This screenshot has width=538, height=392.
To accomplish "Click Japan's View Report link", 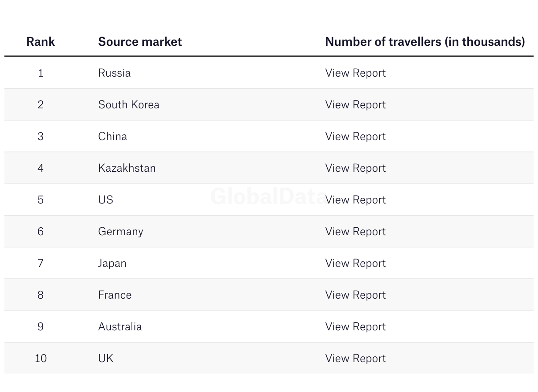I will [355, 263].
